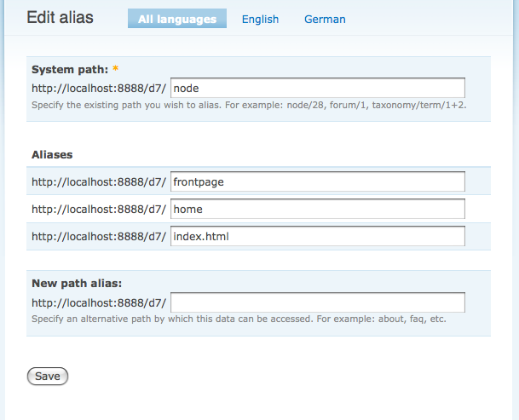Click the URL prefix beside the index.html alias
519x420 pixels.
coord(99,236)
